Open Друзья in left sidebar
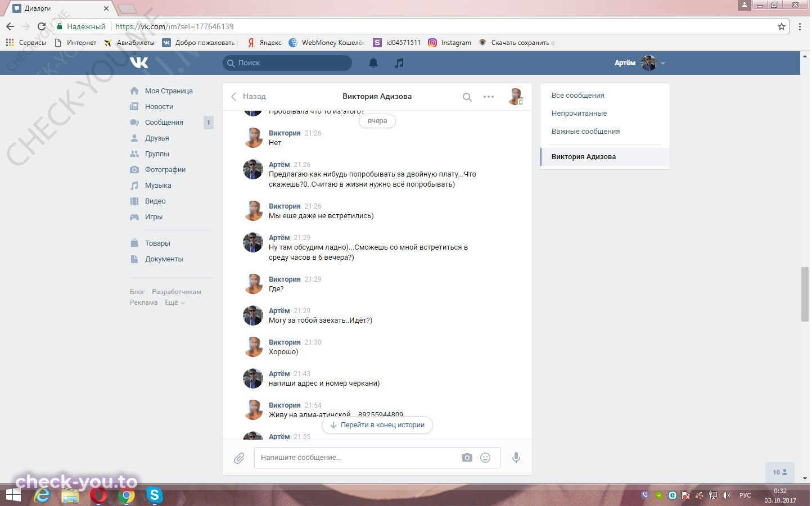Viewport: 812px width, 506px height. click(157, 138)
